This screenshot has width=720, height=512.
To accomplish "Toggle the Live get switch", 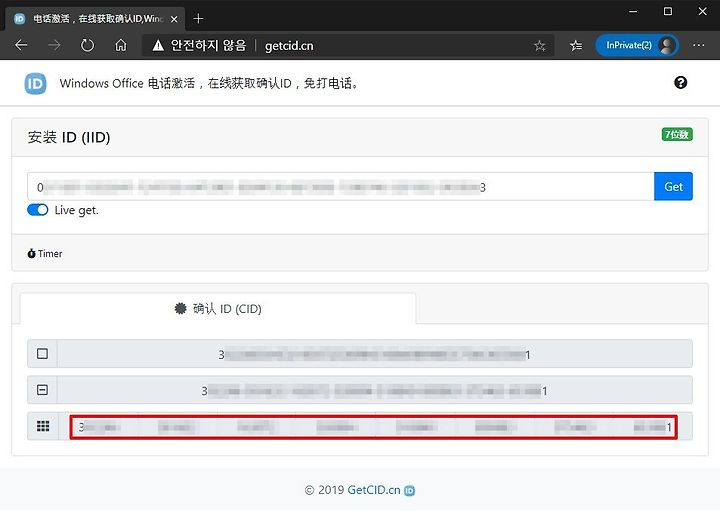I will (x=38, y=210).
